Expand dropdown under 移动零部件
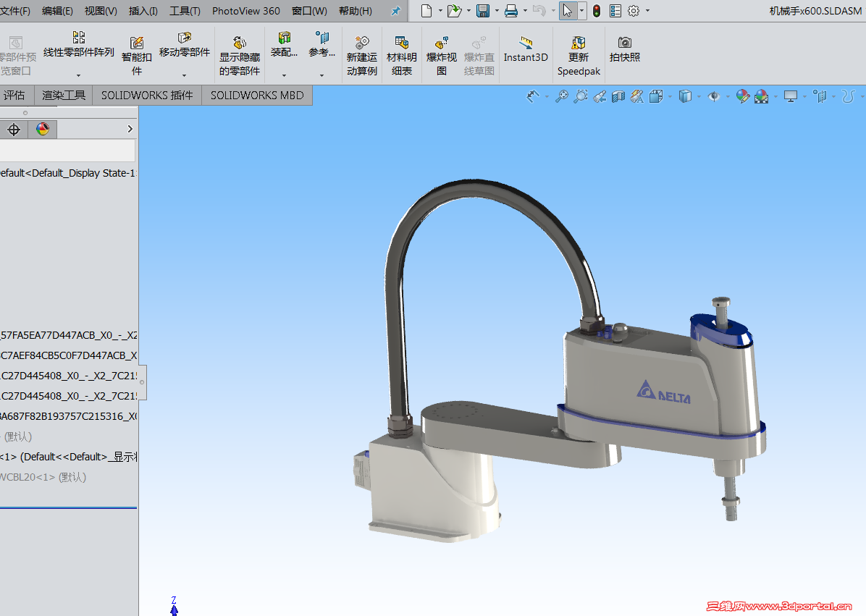 [185, 75]
